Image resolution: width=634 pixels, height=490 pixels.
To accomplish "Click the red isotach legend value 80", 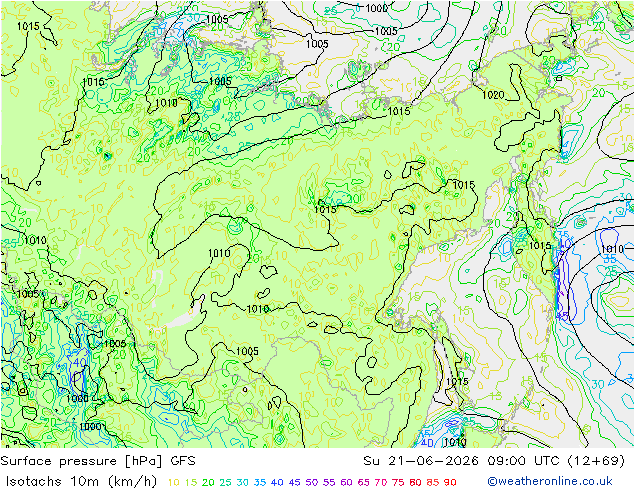I will (415, 482).
